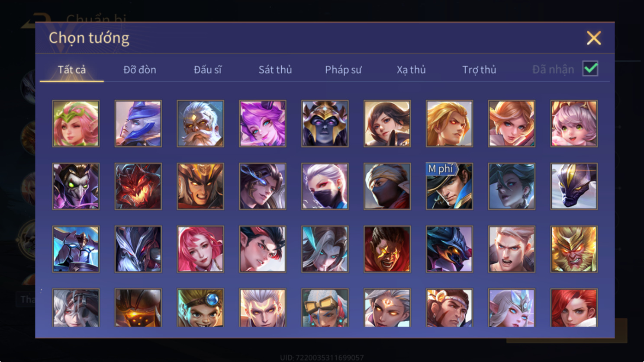Select the red demon hero portrait
644x362 pixels.
click(x=138, y=186)
